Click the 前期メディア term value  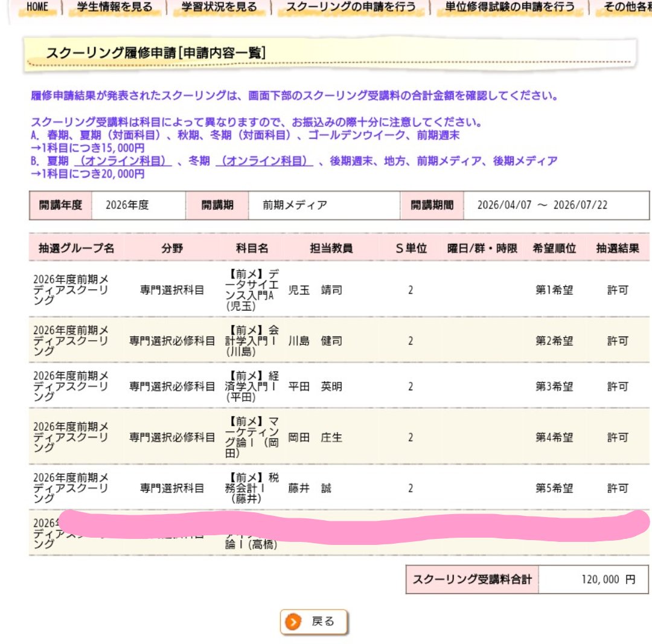pos(295,205)
